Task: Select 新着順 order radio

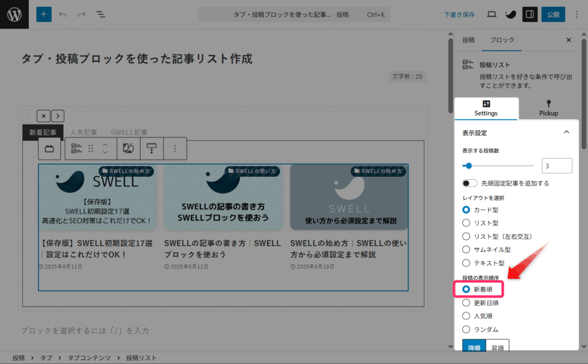Action: coord(466,289)
